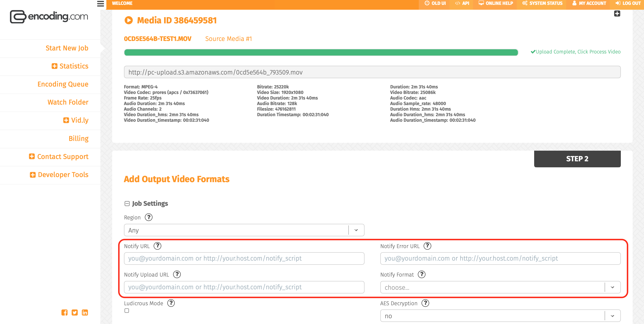
Task: Open Developer Tools menu
Action: point(63,175)
